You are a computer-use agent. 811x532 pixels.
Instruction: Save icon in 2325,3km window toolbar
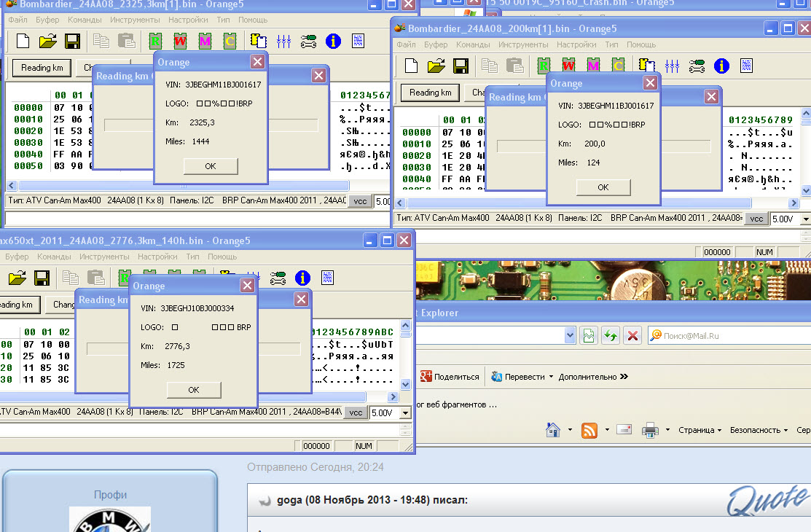72,41
